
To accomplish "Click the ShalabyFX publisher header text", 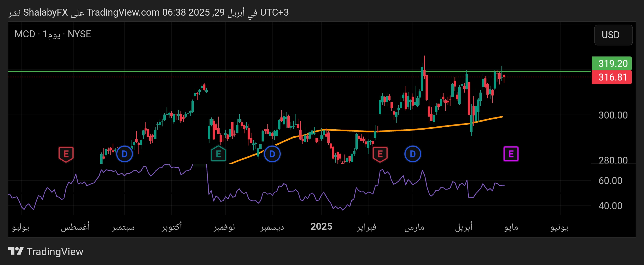I will pos(45,12).
